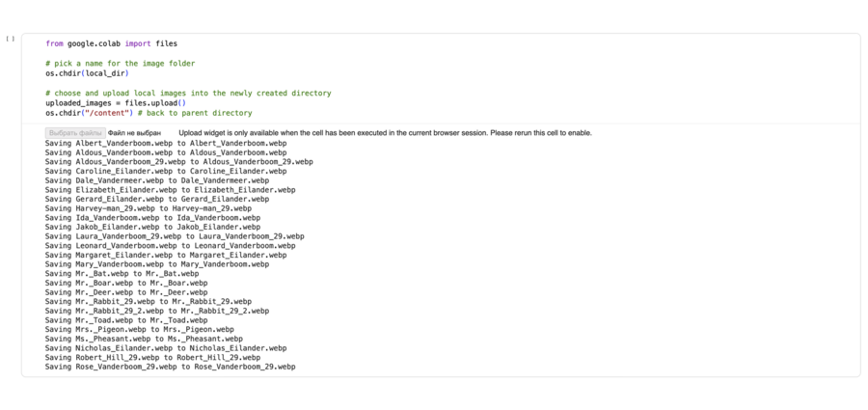
Task: Click the 'Saving Mrs._Pigeon.webp' output line
Action: pyautogui.click(x=140, y=330)
